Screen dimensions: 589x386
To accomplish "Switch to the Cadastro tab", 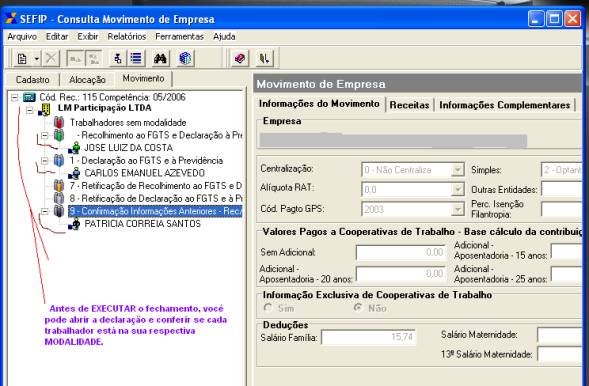I will point(33,80).
